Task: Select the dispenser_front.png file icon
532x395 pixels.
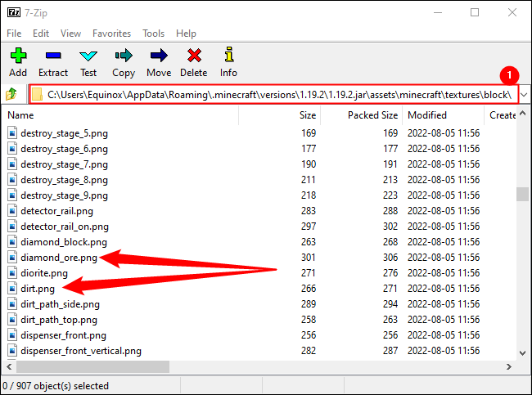Action: point(12,335)
